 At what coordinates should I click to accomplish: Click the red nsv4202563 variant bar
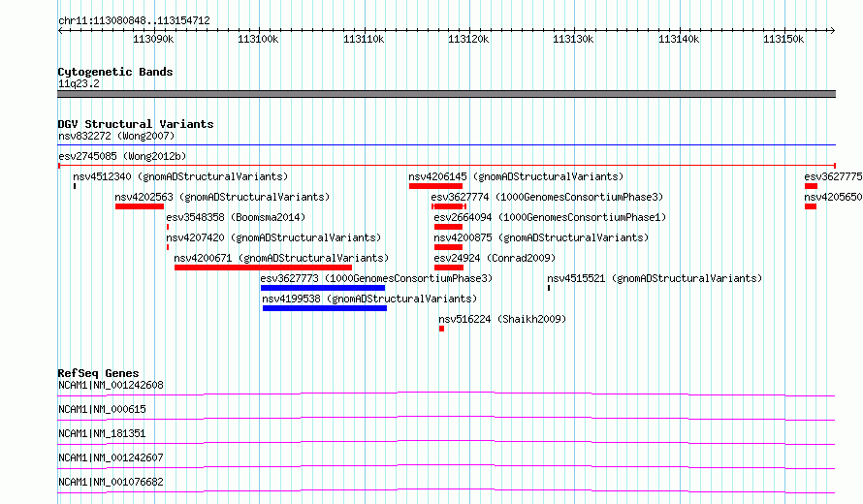tap(140, 206)
